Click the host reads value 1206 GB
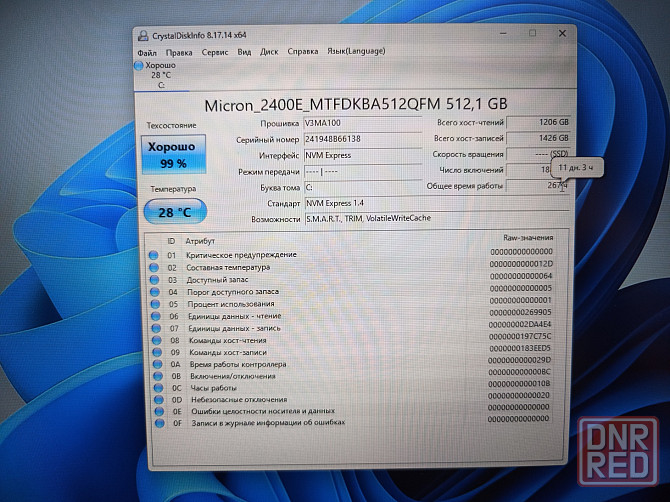 click(538, 122)
